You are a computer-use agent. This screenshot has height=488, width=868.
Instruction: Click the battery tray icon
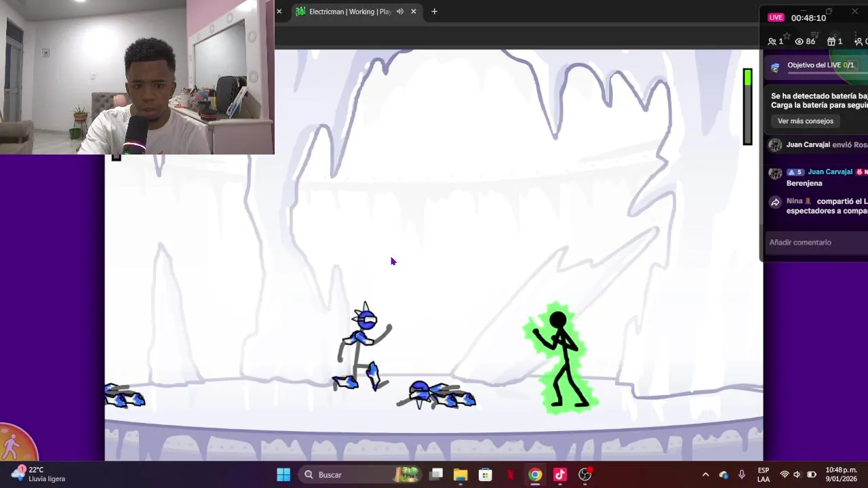tap(811, 474)
